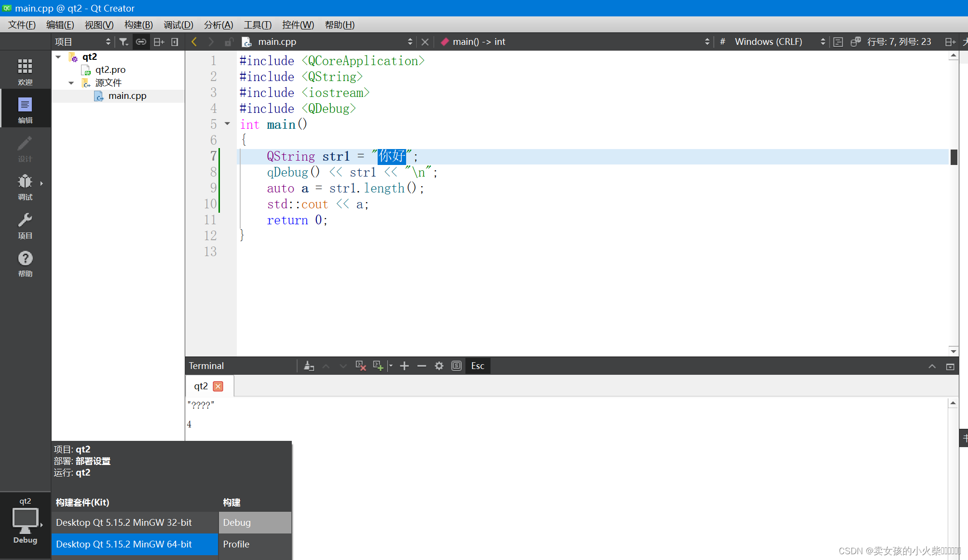Click the filter tree icon in the project panel
Screen dimensions: 968x560
(123, 42)
